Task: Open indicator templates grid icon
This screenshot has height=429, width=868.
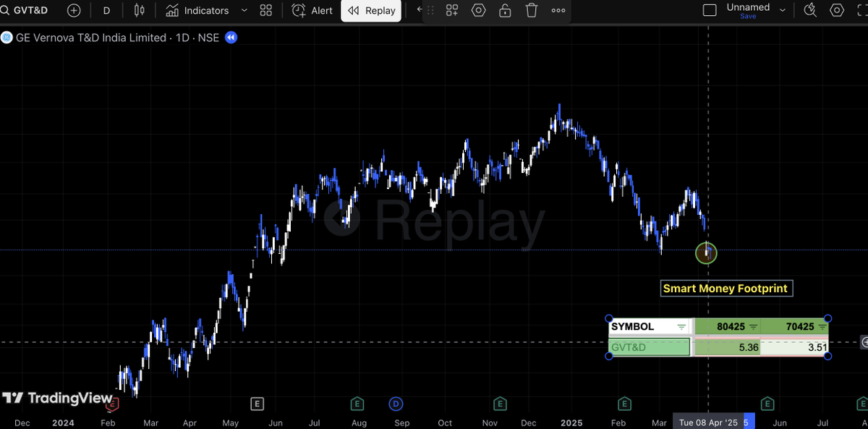Action: pos(265,10)
